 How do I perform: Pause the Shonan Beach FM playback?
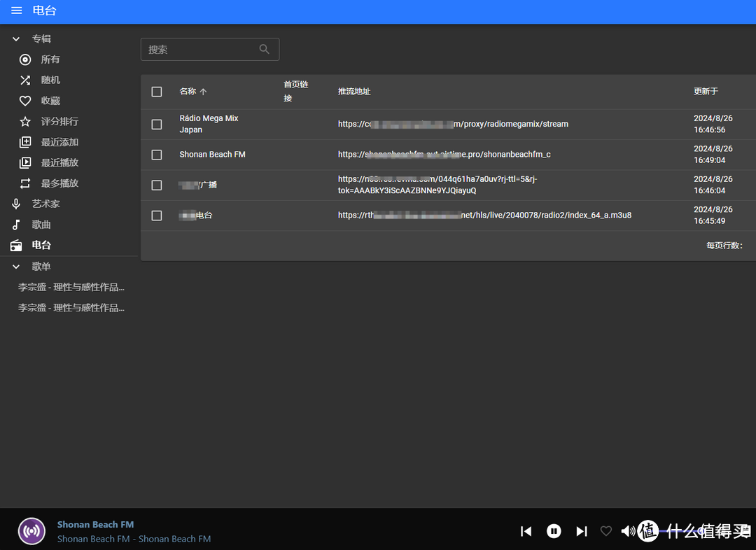click(x=554, y=531)
